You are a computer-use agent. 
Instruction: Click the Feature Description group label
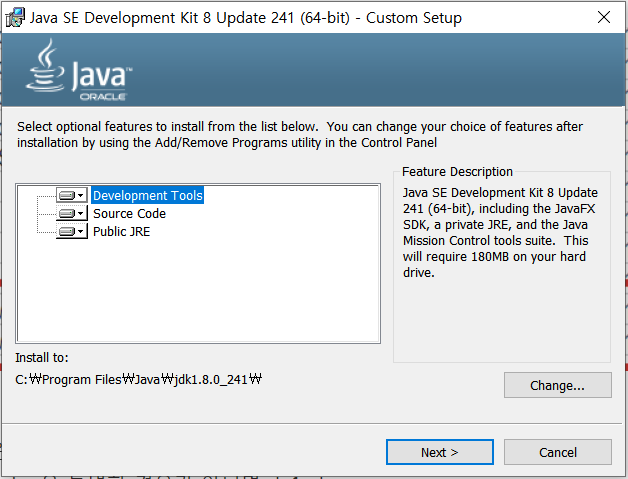(x=457, y=171)
